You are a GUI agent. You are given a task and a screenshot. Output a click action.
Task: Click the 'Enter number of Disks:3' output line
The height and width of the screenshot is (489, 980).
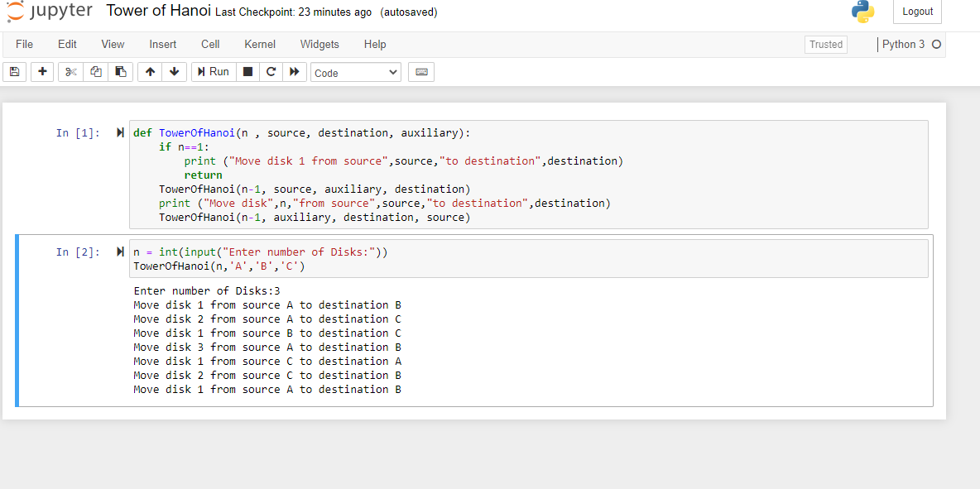point(207,291)
